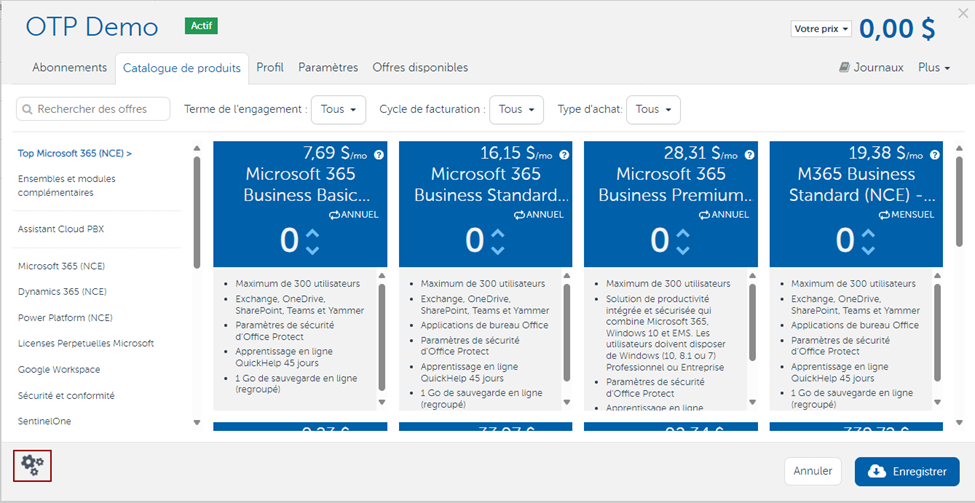Image resolution: width=975 pixels, height=503 pixels.
Task: Click the Actif status badge
Action: click(201, 26)
